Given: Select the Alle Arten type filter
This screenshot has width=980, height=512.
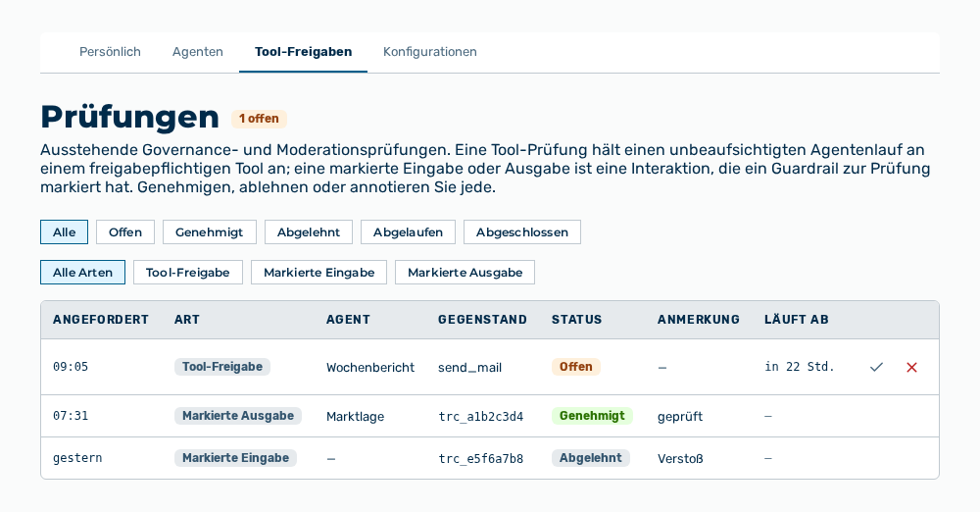Looking at the screenshot, I should 82,273.
